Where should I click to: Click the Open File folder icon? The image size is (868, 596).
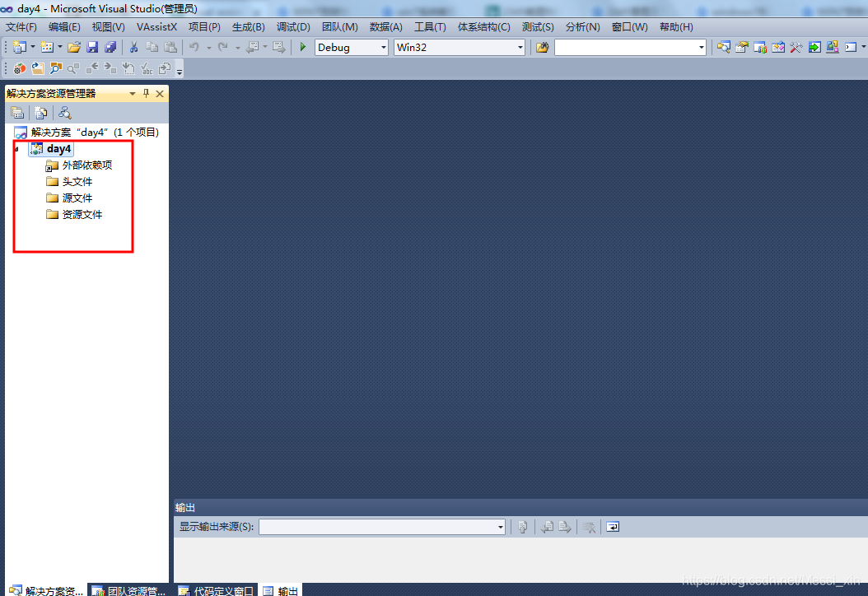click(73, 47)
